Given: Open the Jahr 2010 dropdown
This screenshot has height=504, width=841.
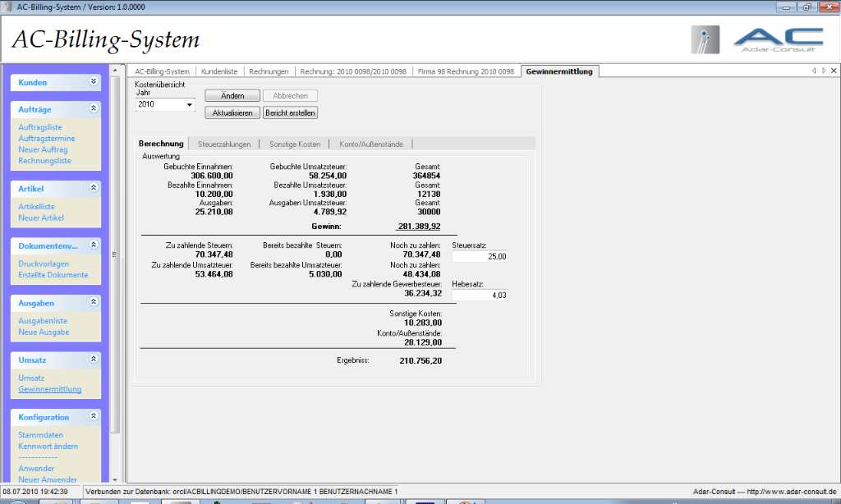Looking at the screenshot, I should coord(189,104).
